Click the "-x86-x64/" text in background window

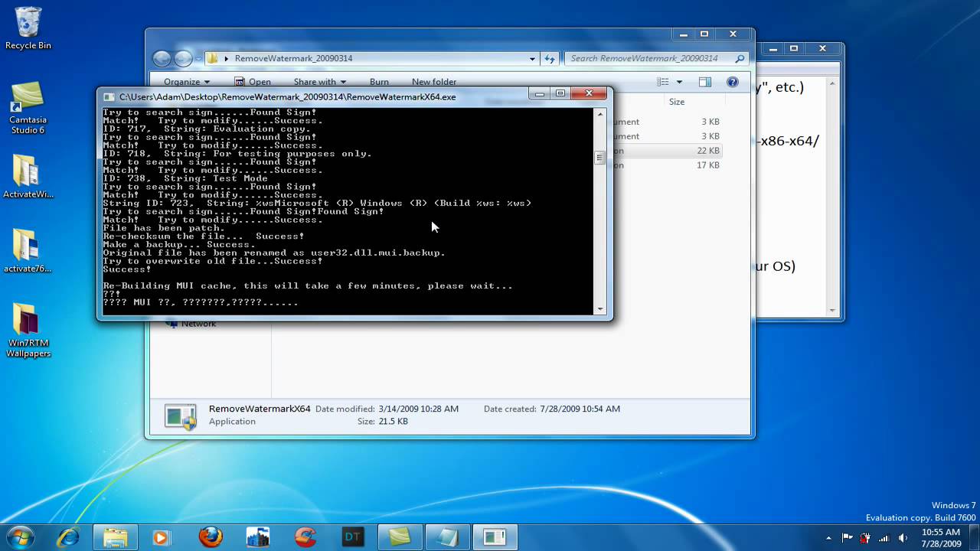point(788,141)
